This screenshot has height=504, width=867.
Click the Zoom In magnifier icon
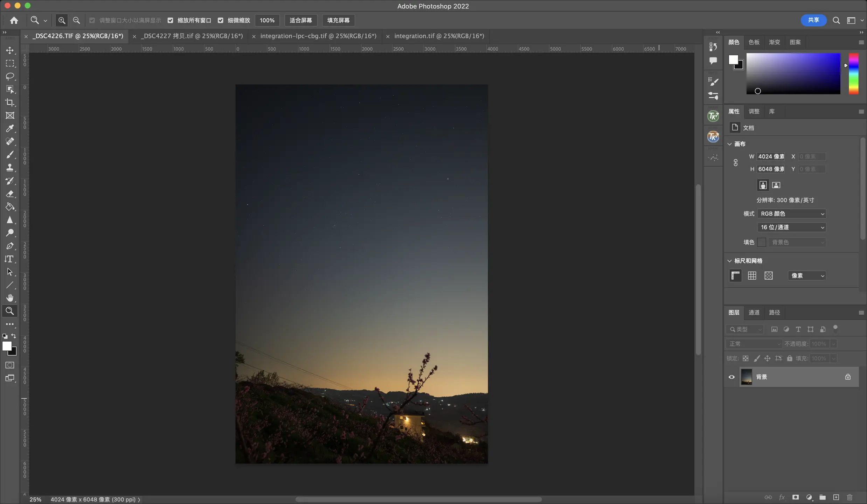(x=62, y=20)
